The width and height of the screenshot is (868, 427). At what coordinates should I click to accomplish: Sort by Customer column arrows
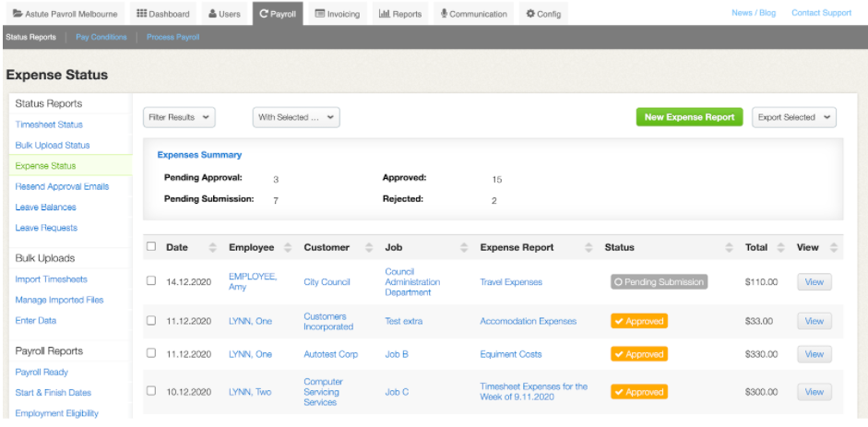[x=368, y=247]
